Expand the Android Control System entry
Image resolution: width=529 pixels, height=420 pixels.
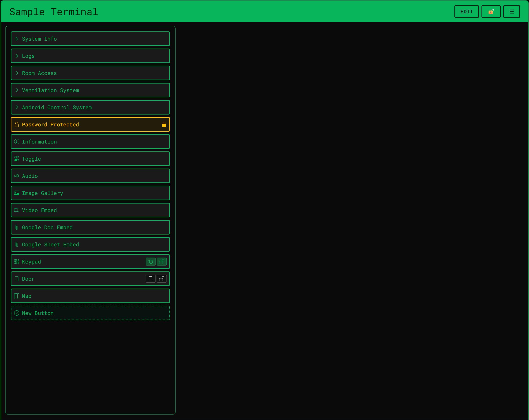click(90, 107)
